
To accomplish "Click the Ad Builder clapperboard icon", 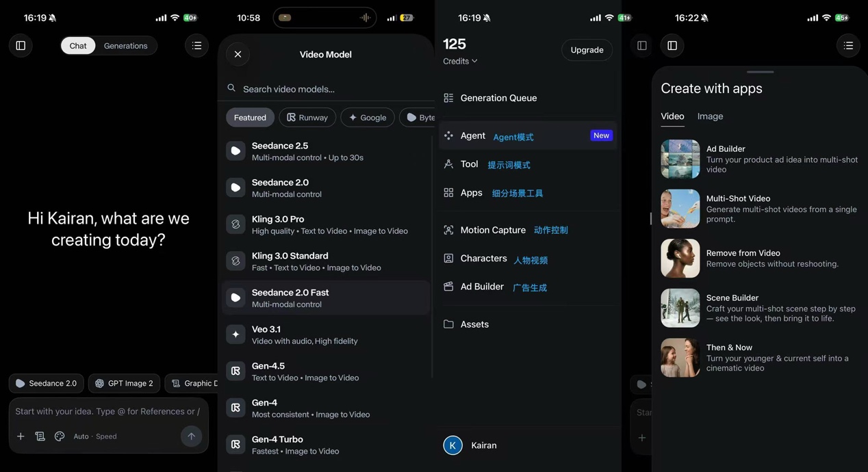I will click(448, 287).
